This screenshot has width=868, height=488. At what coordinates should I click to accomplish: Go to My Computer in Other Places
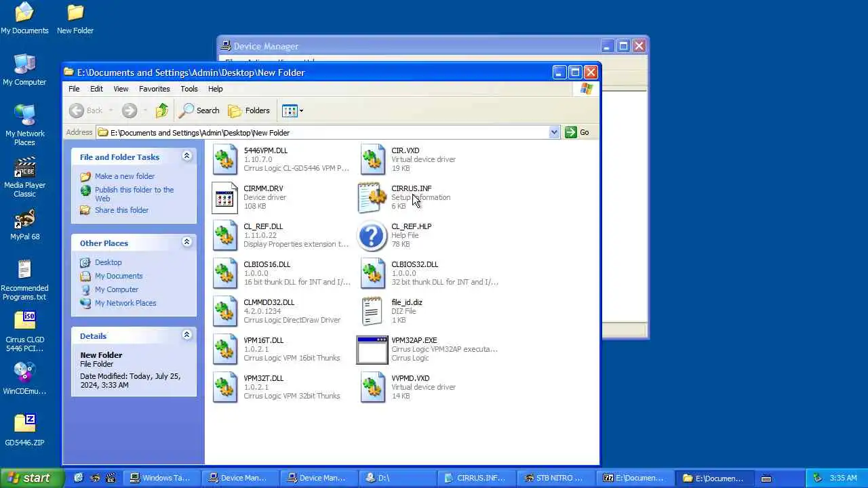coord(117,289)
